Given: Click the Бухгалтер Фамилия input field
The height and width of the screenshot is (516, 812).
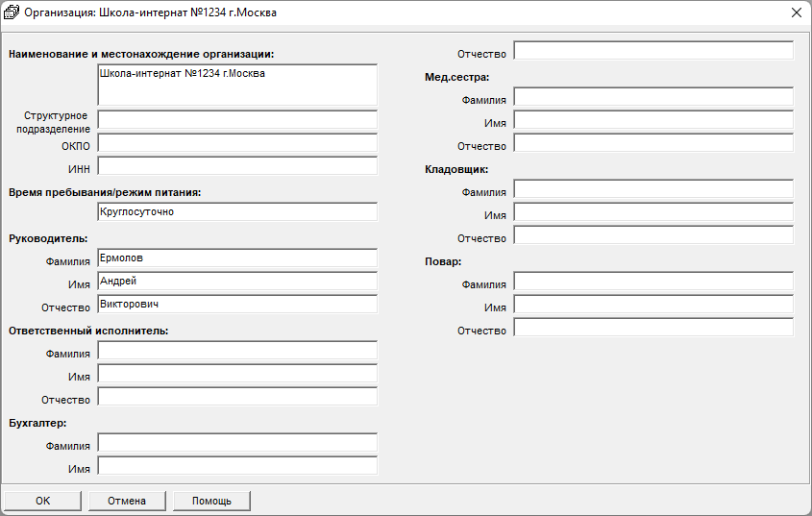Looking at the screenshot, I should (237, 443).
